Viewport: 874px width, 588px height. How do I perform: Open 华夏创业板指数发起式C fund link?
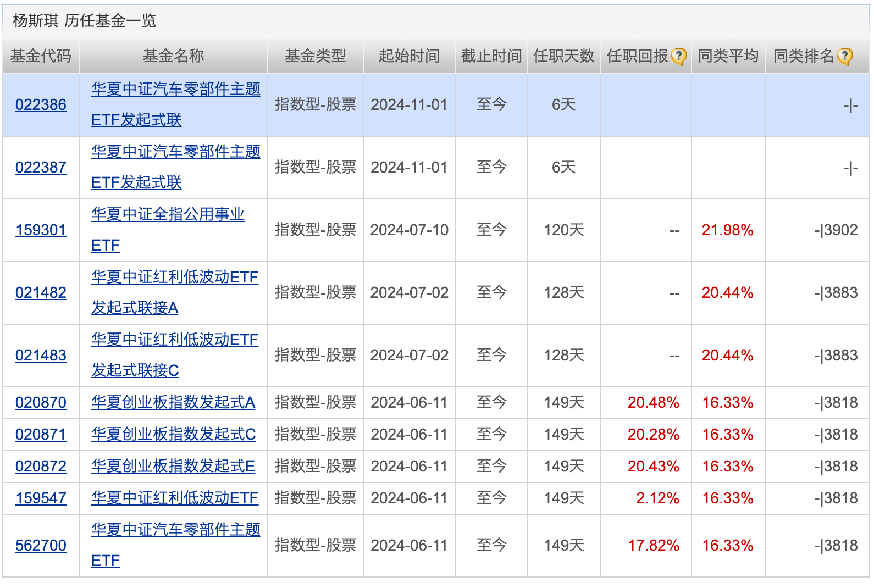(173, 434)
